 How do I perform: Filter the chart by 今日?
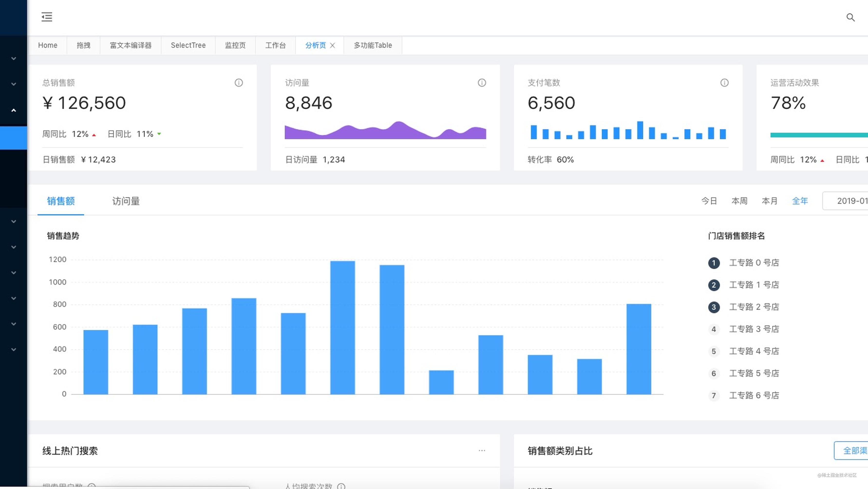709,201
